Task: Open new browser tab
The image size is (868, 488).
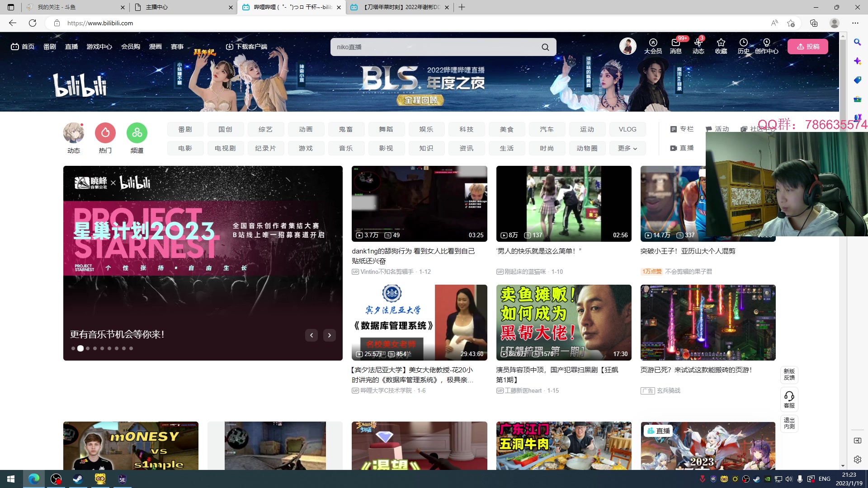Action: click(x=462, y=7)
